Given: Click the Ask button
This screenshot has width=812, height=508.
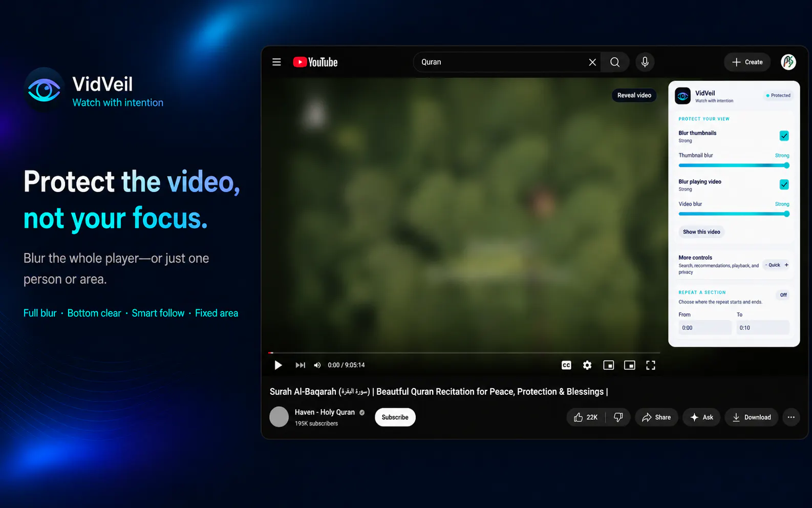Looking at the screenshot, I should pyautogui.click(x=701, y=417).
